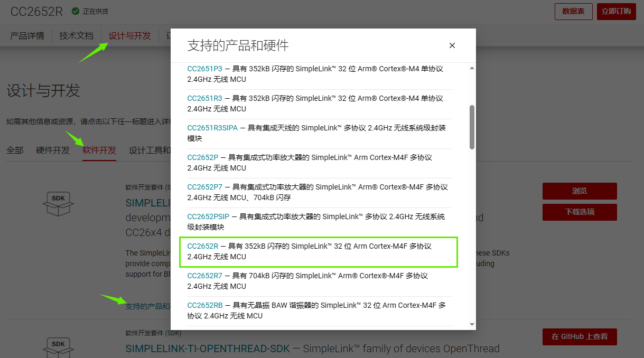Click the 支持的产品和硬件 dialog title
The width and height of the screenshot is (644, 358).
click(238, 45)
